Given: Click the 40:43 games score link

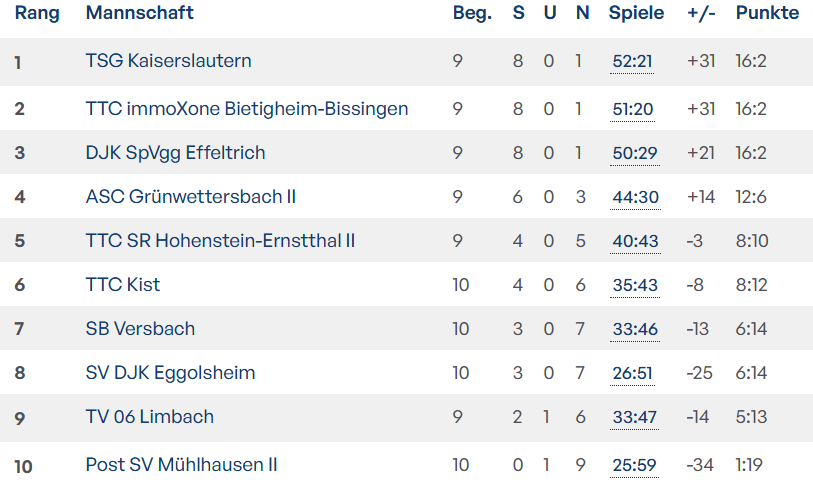Looking at the screenshot, I should pos(635,242).
